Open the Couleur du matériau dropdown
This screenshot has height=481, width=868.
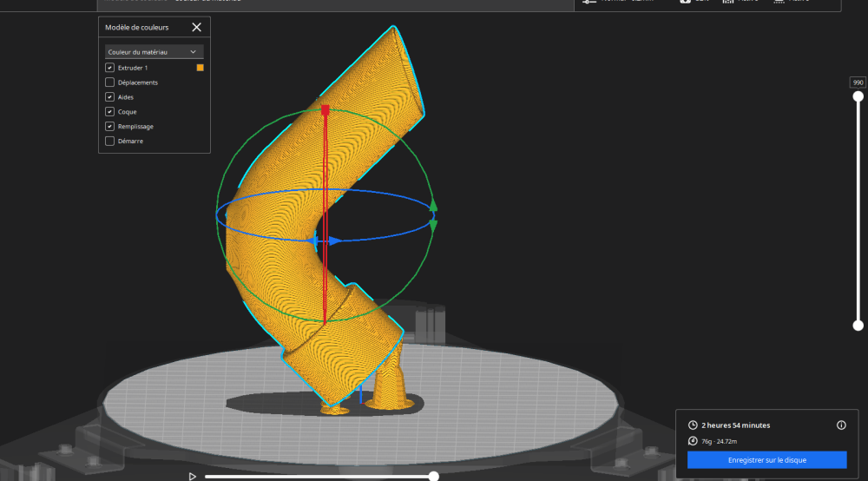click(x=155, y=52)
